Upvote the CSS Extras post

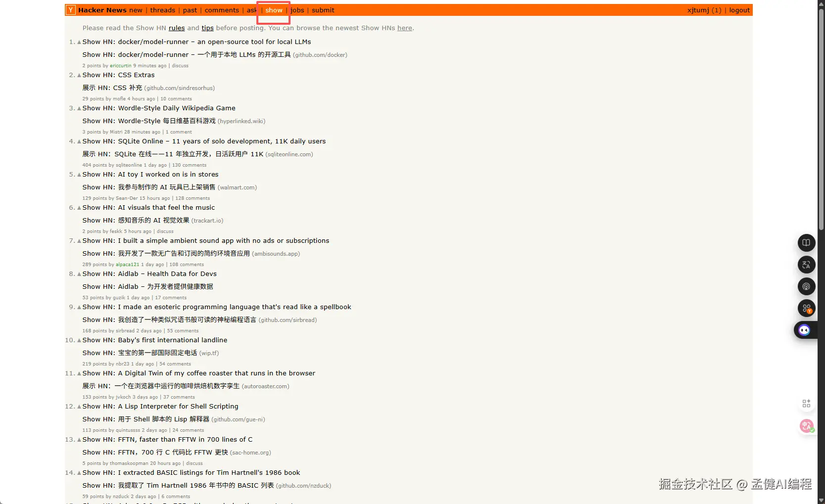pos(79,76)
